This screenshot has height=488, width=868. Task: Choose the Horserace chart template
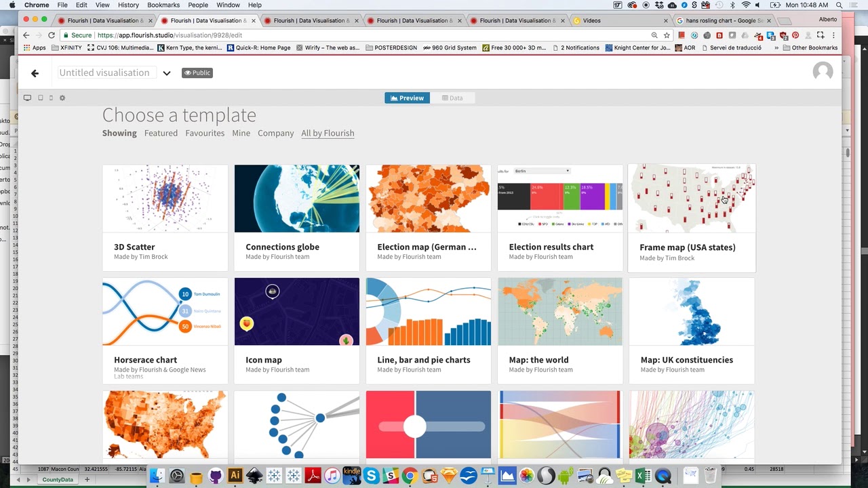pyautogui.click(x=165, y=331)
